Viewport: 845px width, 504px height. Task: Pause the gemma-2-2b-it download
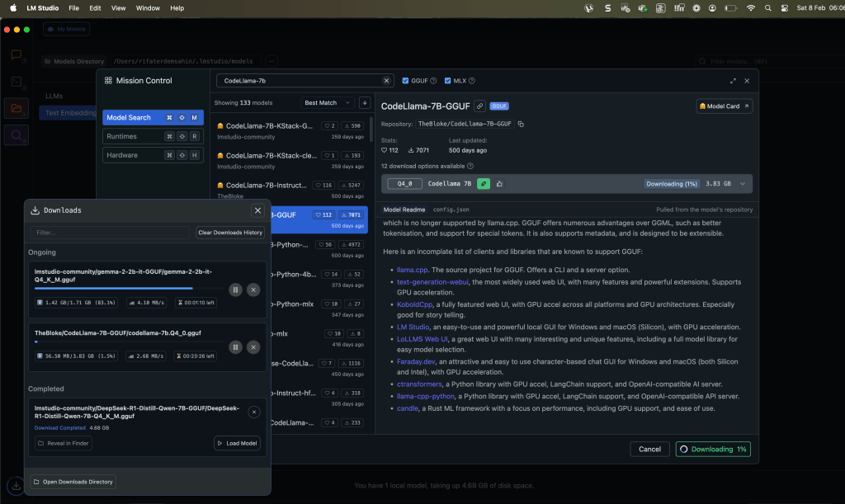click(235, 290)
